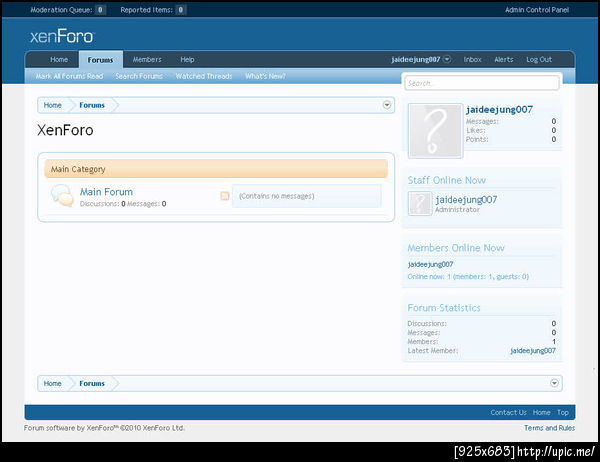Click jaideejung007 under Staff Online Now

tap(466, 199)
